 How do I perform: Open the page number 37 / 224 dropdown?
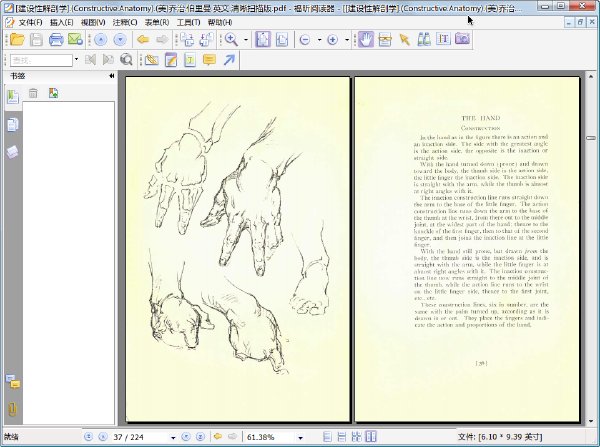[173, 437]
